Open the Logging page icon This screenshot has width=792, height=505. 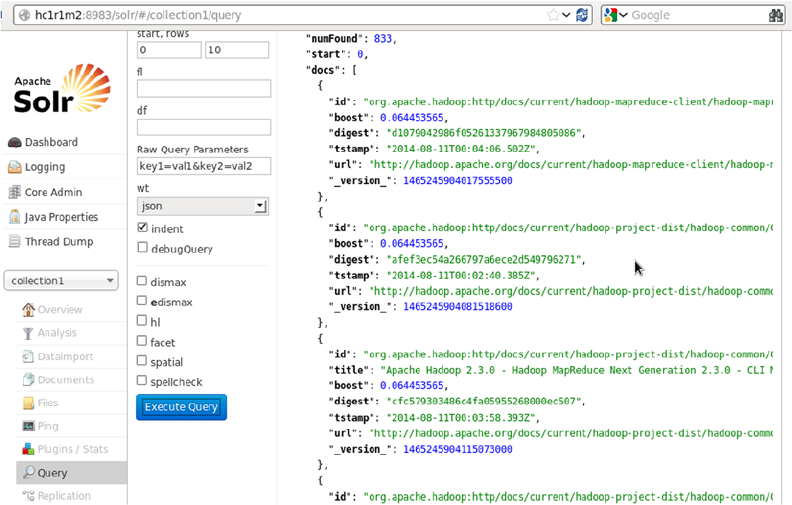coord(15,167)
